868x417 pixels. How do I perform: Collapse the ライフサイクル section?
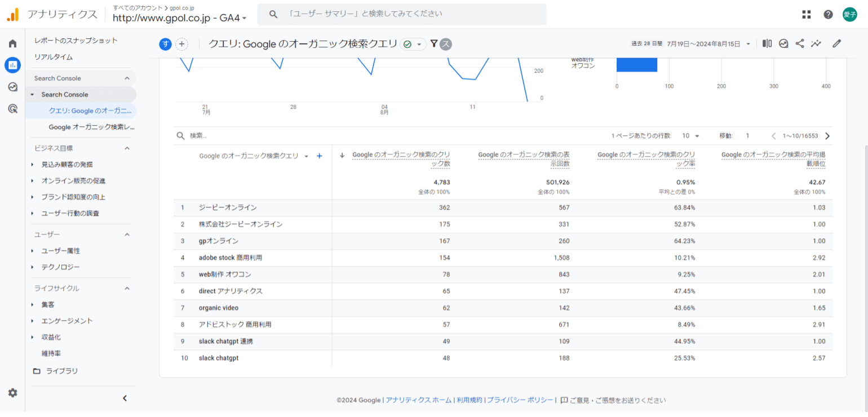pos(127,288)
